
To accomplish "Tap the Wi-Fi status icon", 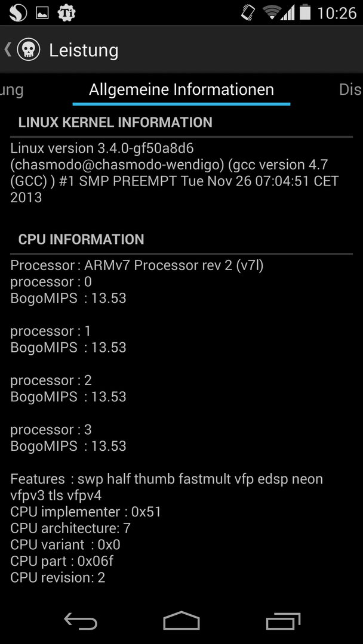I will click(x=272, y=13).
